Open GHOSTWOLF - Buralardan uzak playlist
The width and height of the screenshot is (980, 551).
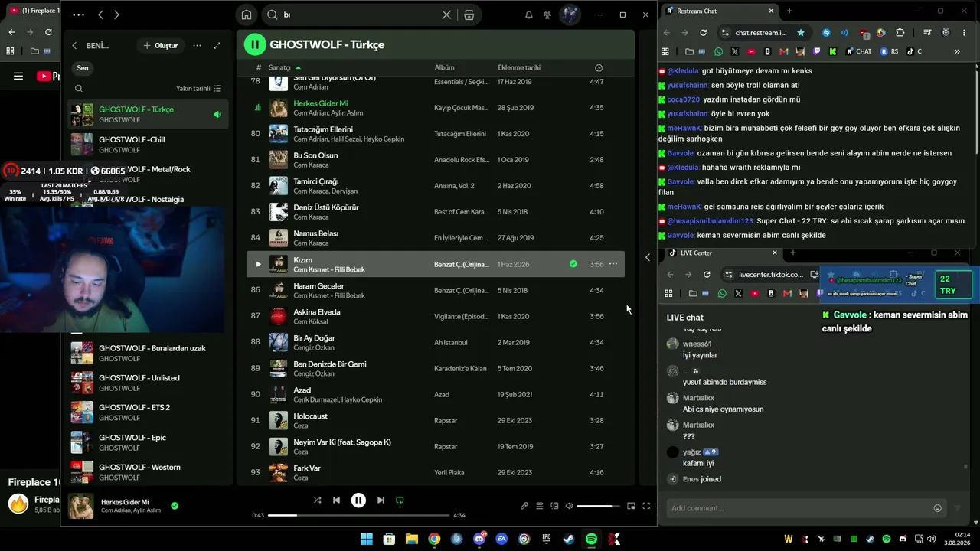[149, 353]
